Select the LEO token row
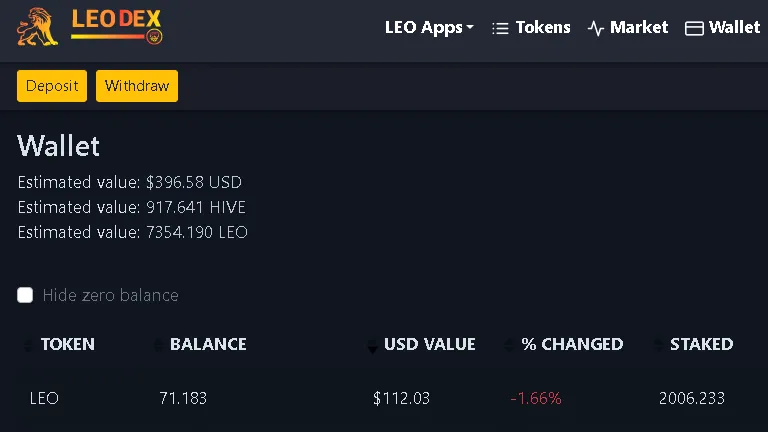The image size is (768, 432). 384,398
